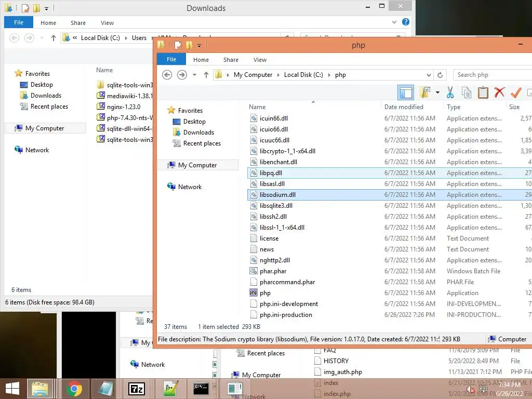The width and height of the screenshot is (532, 399).
Task: Open recent locations dropdown in php window
Action: coord(194,75)
